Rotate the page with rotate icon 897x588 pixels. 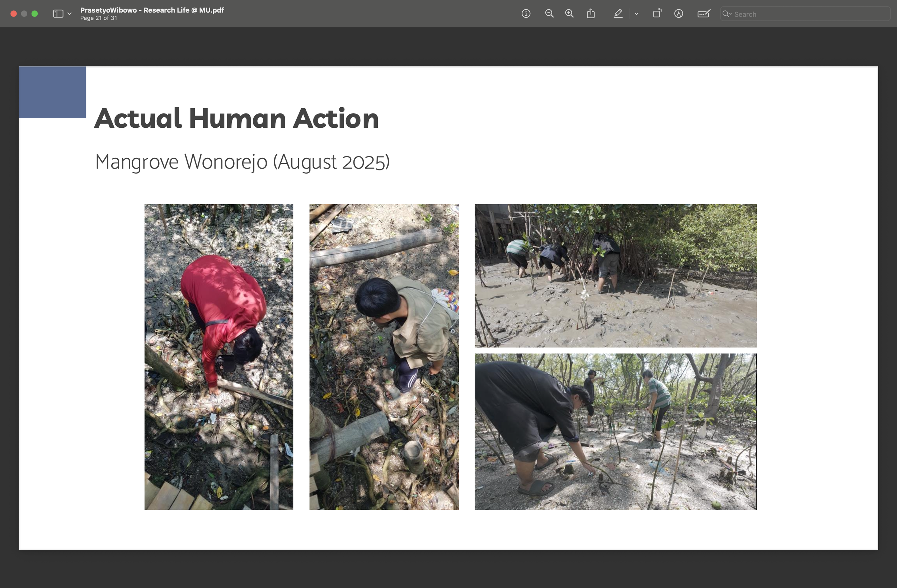click(x=657, y=14)
